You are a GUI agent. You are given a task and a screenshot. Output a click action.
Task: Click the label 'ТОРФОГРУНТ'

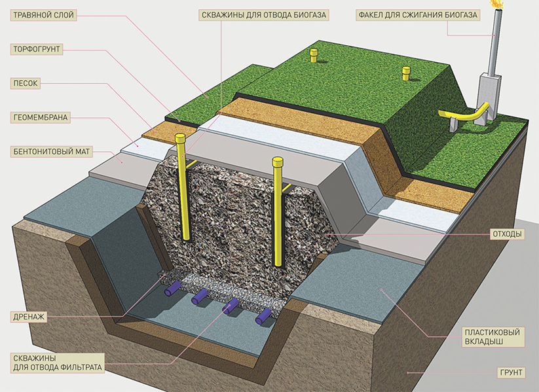point(37,49)
